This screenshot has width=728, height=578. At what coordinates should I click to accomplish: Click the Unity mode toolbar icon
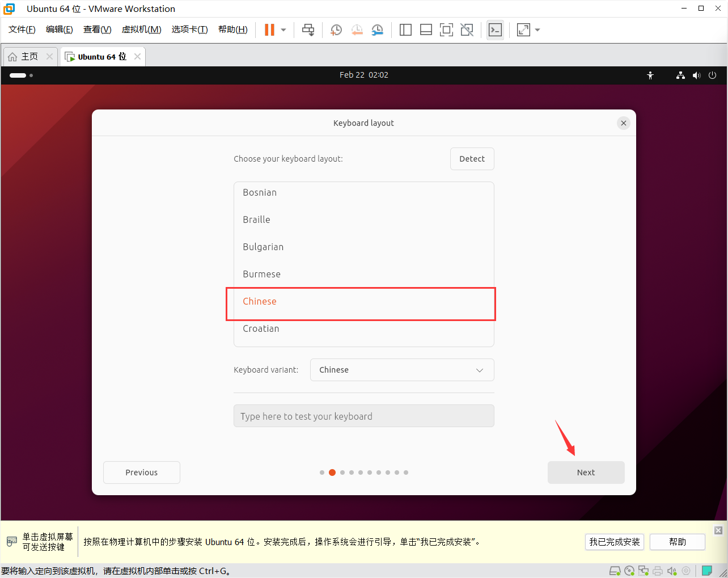coord(467,30)
